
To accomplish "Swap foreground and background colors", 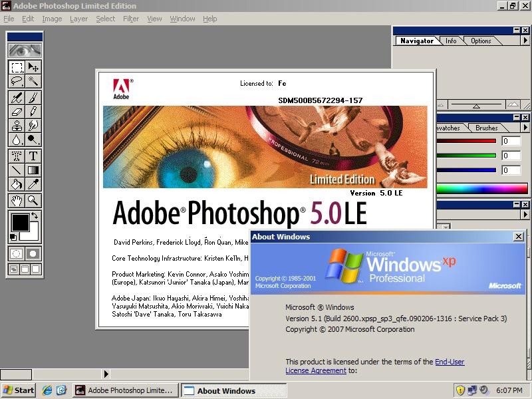I will (35, 215).
